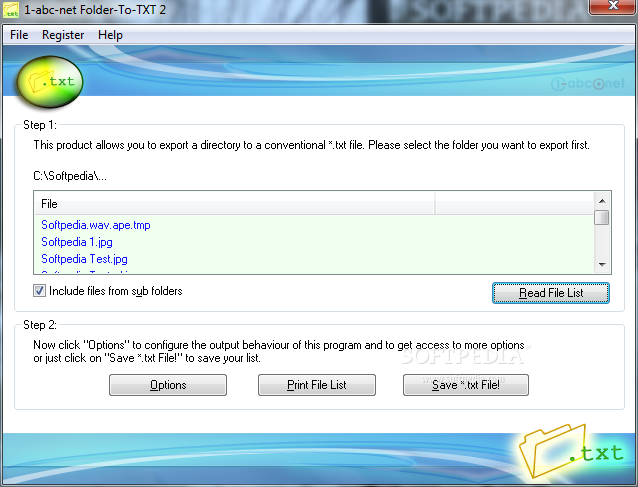Click the folder .txt icon at bottom right

[x=570, y=451]
